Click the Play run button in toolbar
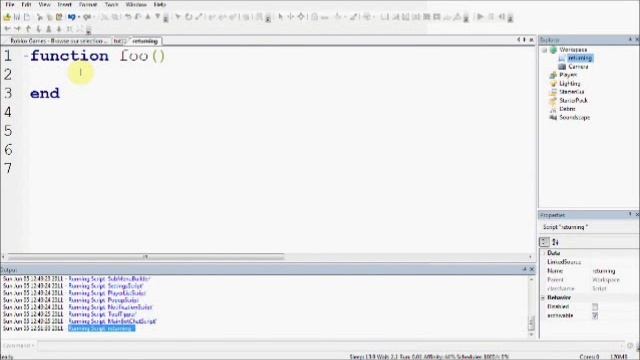This screenshot has height=360, width=640. [480, 17]
